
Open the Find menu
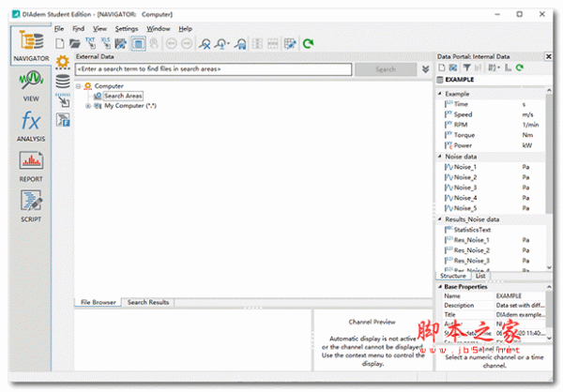click(x=78, y=29)
